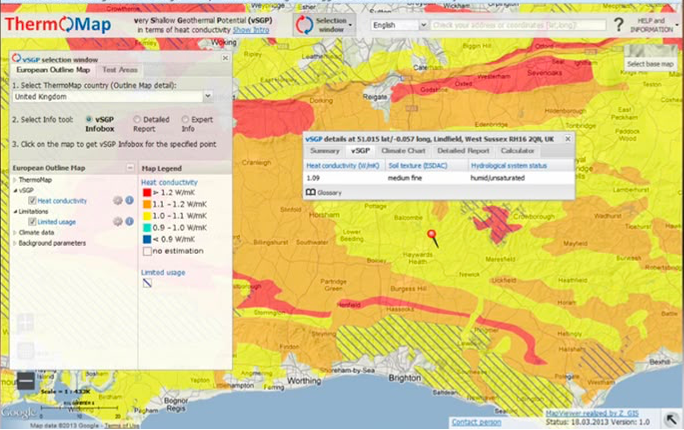Open the Climate Chart tab

pyautogui.click(x=403, y=151)
